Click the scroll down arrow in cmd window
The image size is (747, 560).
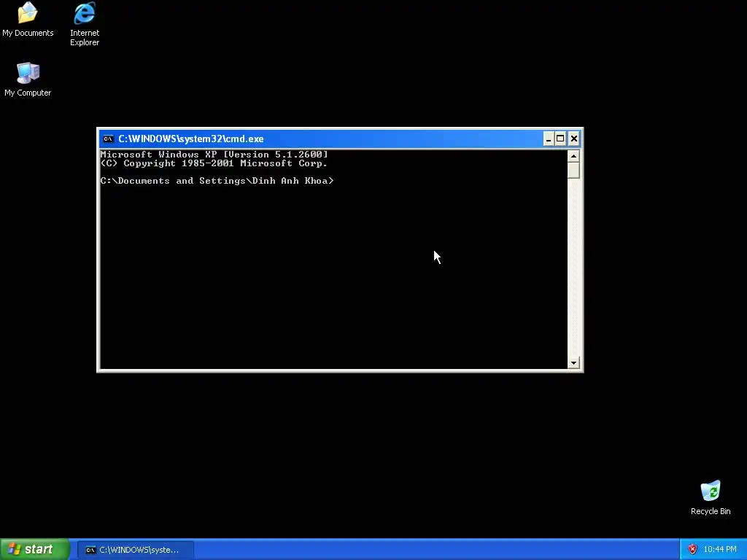573,363
